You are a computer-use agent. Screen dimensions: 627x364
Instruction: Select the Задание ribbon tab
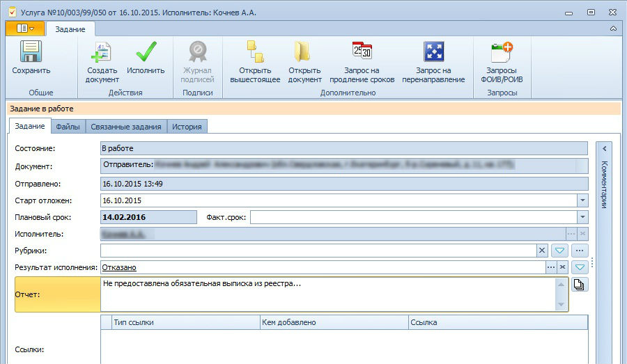pos(70,29)
